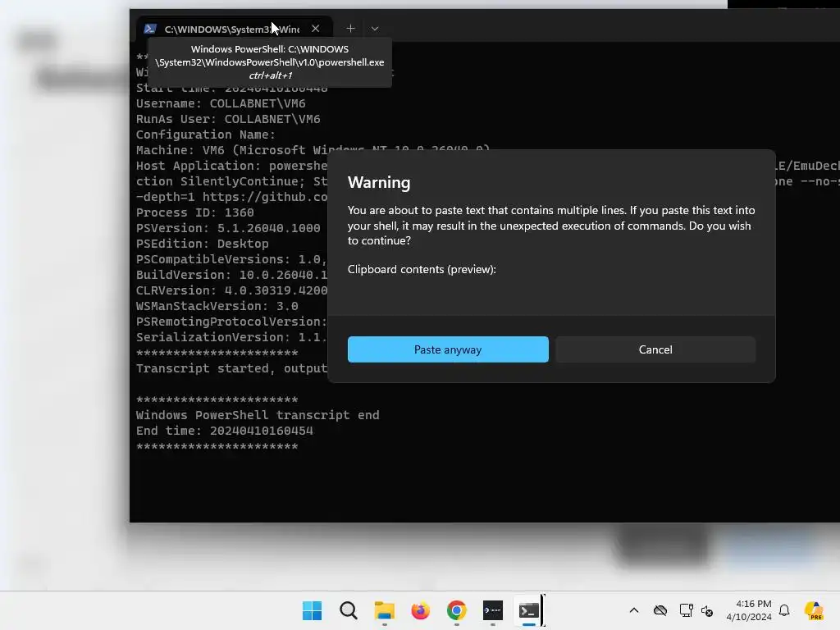Open a new terminal tab with plus
The image size is (840, 630).
click(350, 29)
